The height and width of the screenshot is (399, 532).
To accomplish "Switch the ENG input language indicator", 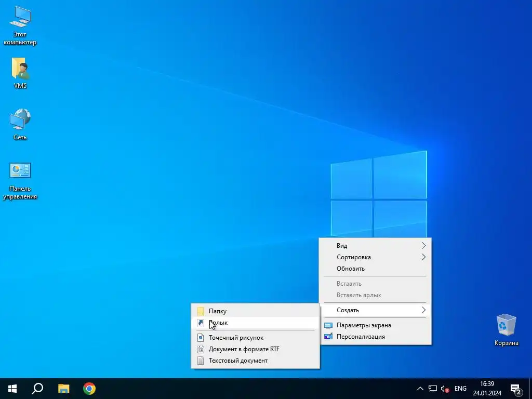I will [460, 389].
